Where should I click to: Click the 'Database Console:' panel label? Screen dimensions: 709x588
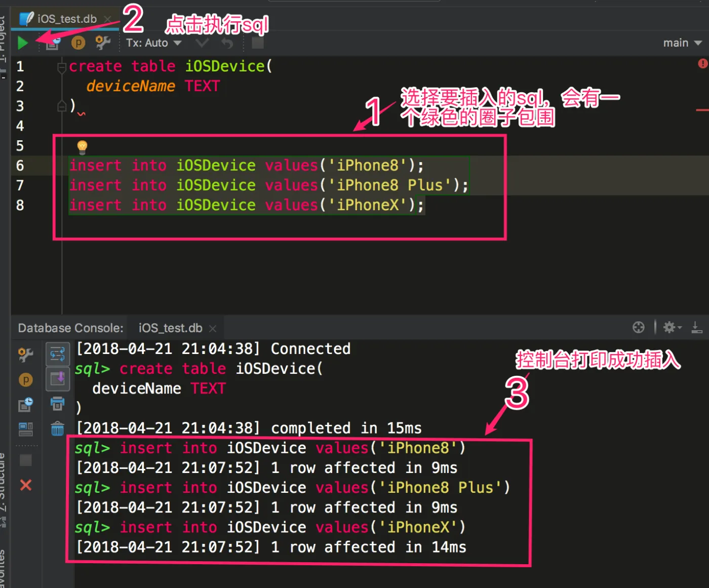[x=71, y=328]
